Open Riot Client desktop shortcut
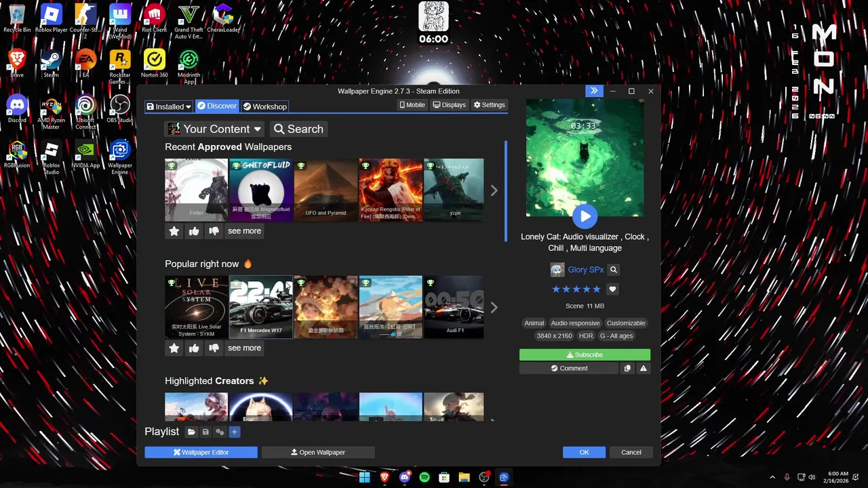Viewport: 868px width, 488px height. tap(154, 18)
